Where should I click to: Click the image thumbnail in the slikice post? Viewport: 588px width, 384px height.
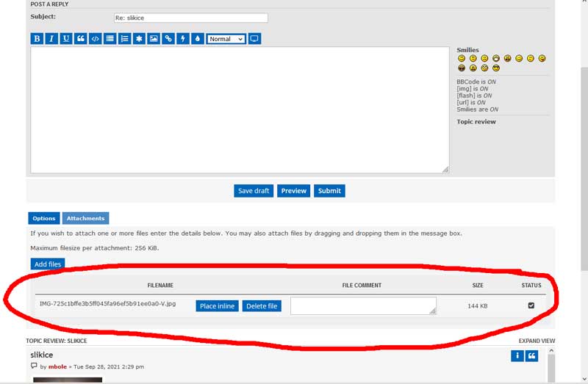68,380
